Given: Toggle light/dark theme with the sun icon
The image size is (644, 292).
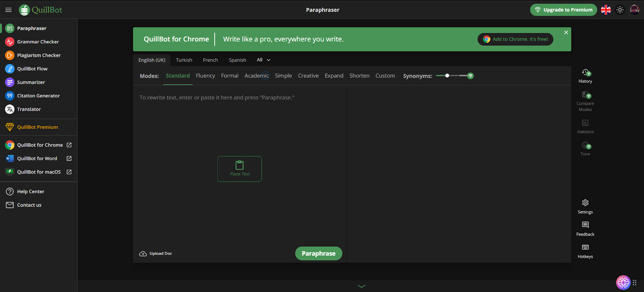Looking at the screenshot, I should (x=620, y=10).
